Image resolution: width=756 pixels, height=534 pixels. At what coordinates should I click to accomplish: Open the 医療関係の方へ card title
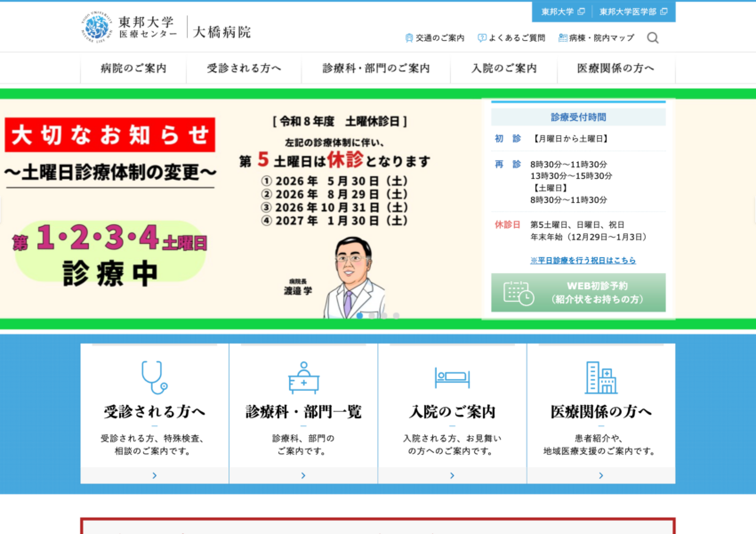600,411
